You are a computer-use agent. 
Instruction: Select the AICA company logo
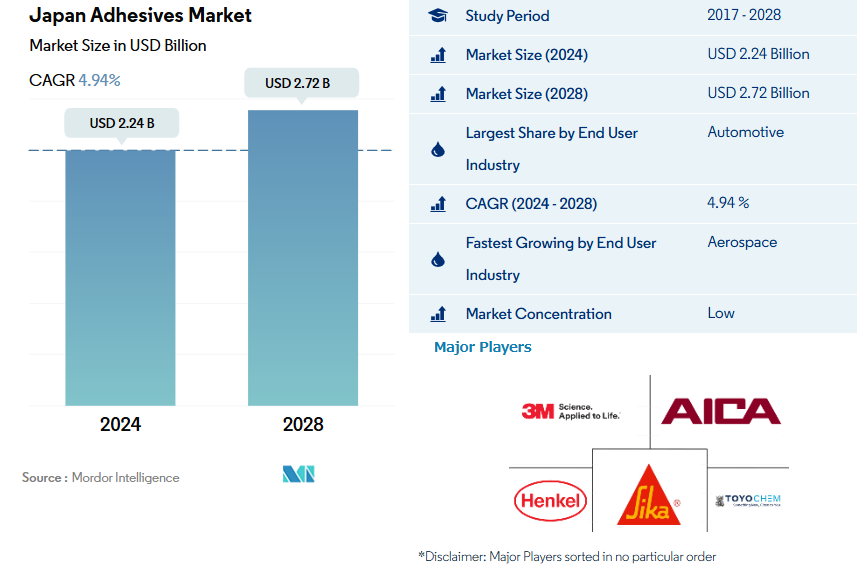(720, 411)
